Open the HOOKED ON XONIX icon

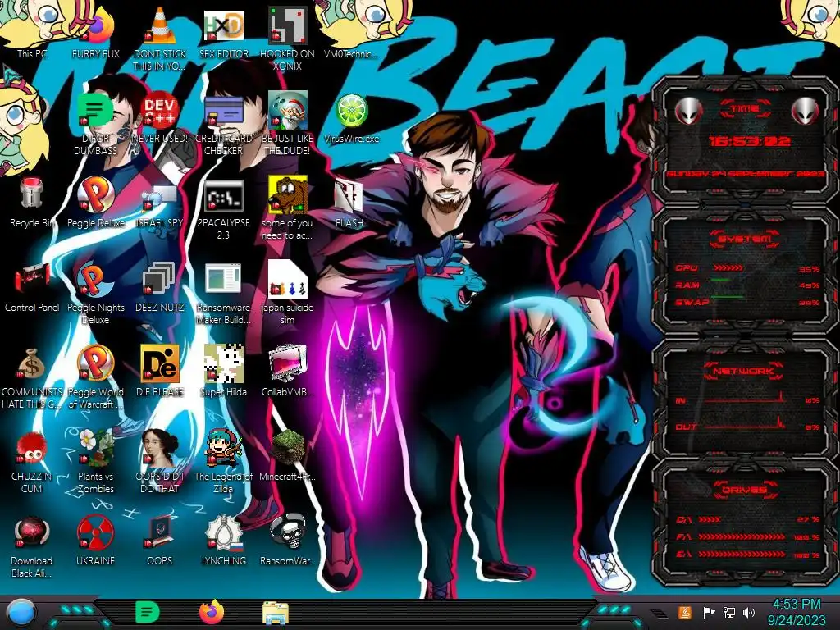(288, 38)
